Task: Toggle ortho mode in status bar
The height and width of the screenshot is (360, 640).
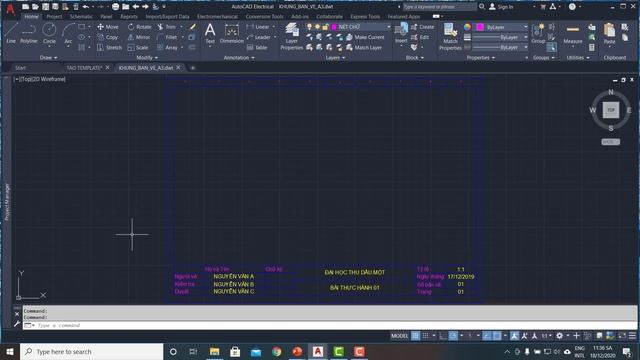Action: click(x=443, y=336)
